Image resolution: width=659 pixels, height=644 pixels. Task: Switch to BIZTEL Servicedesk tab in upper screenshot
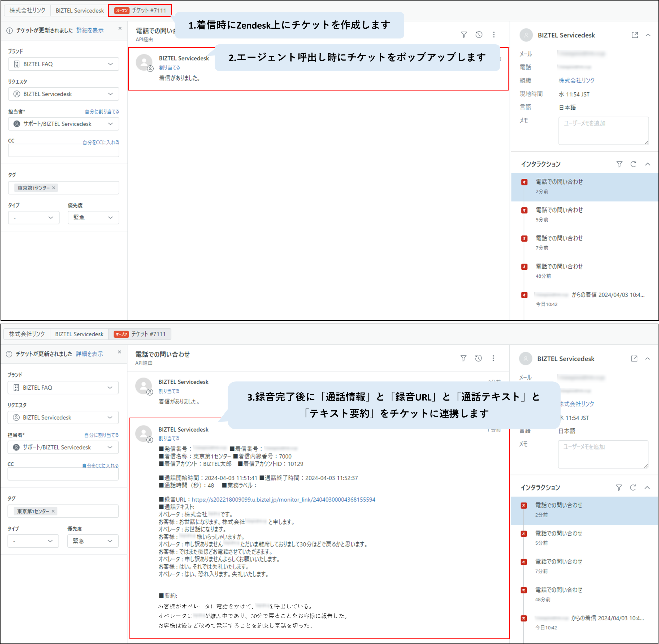tap(80, 10)
